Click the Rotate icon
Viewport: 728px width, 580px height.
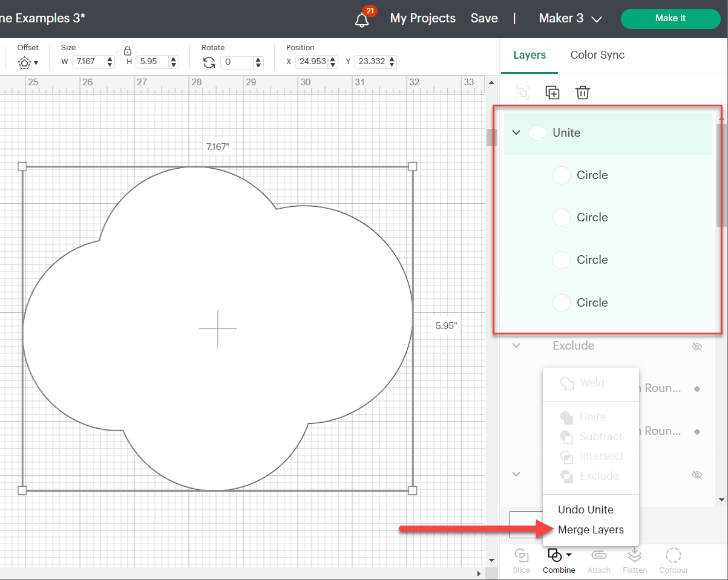pyautogui.click(x=209, y=62)
